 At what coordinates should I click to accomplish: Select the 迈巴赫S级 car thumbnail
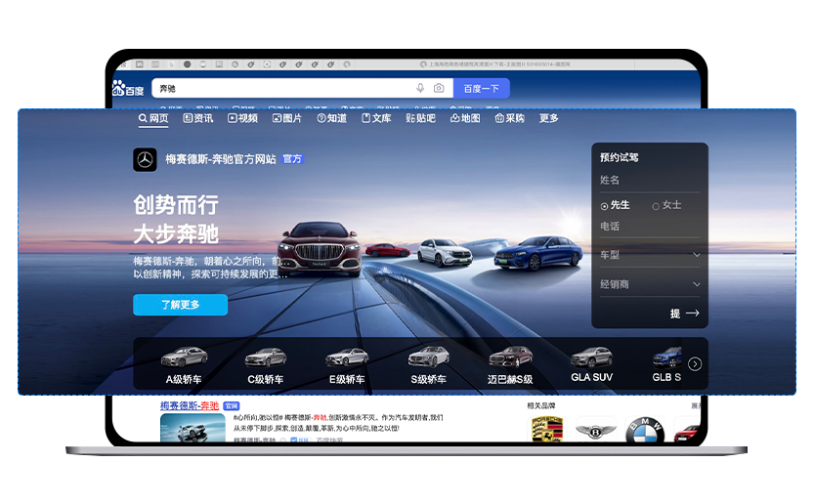[510, 363]
